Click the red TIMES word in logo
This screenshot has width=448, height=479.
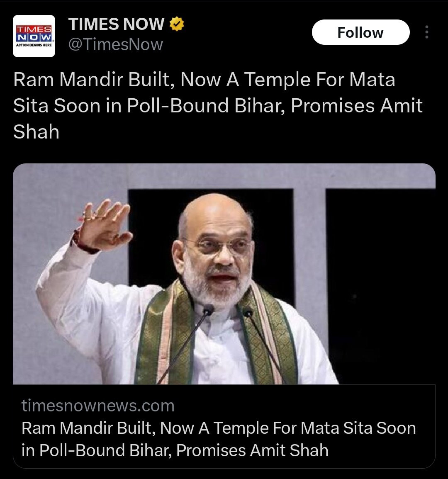(x=34, y=29)
